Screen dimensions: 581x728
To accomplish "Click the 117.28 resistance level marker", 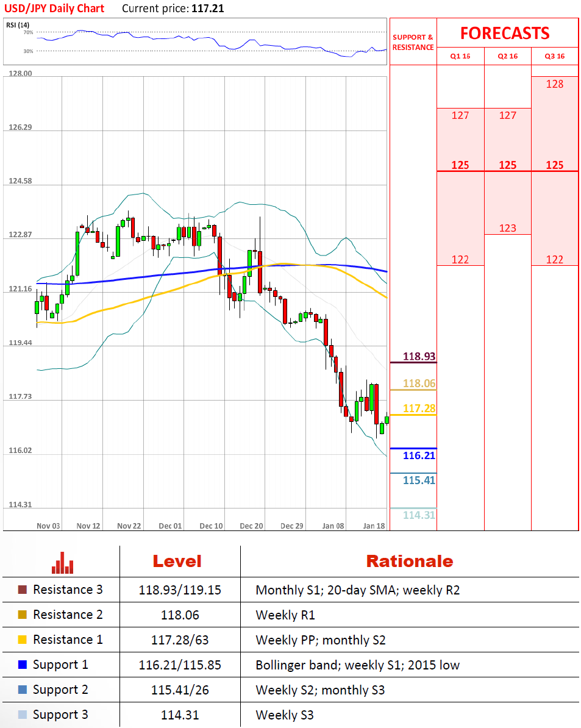I will point(419,409).
